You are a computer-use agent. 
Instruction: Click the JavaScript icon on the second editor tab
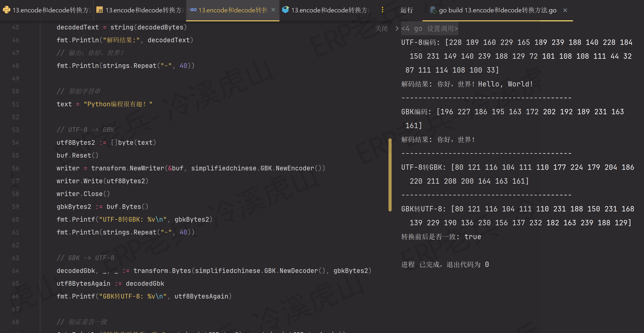(x=101, y=10)
